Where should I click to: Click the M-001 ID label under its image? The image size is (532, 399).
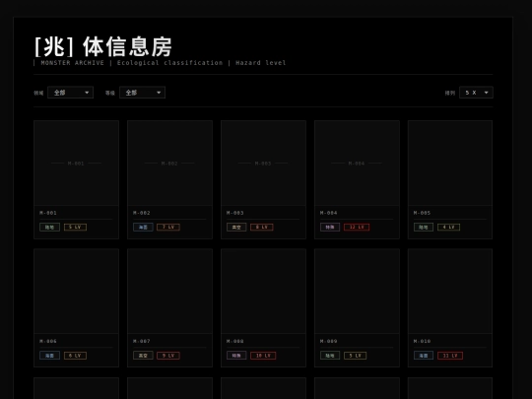pyautogui.click(x=48, y=213)
